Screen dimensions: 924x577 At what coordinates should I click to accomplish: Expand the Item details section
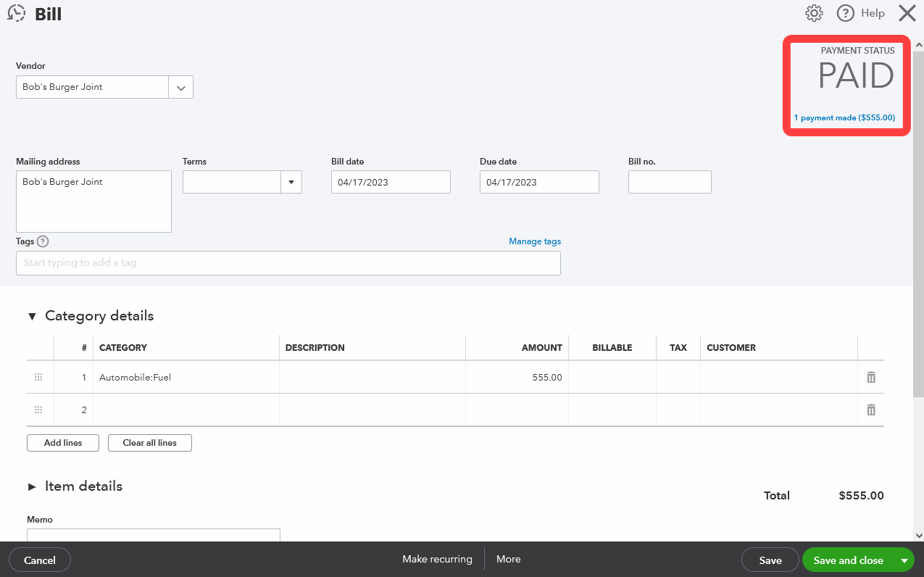tap(31, 486)
